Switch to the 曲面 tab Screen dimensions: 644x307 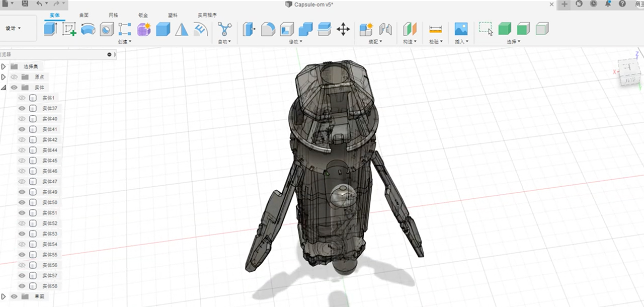tap(84, 16)
